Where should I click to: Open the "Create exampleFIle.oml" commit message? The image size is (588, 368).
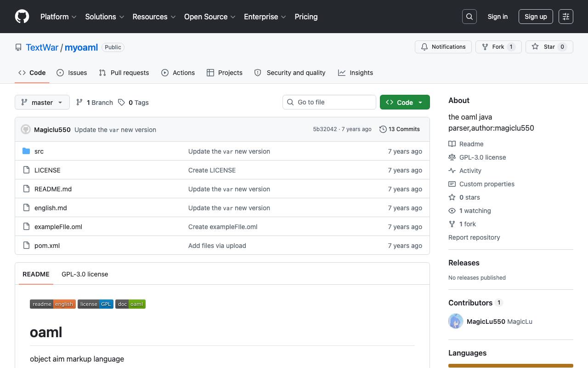(x=223, y=227)
